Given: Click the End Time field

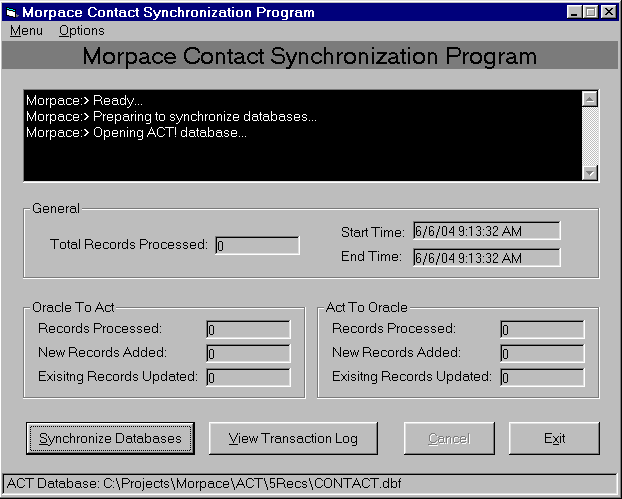Looking at the screenshot, I should 487,258.
